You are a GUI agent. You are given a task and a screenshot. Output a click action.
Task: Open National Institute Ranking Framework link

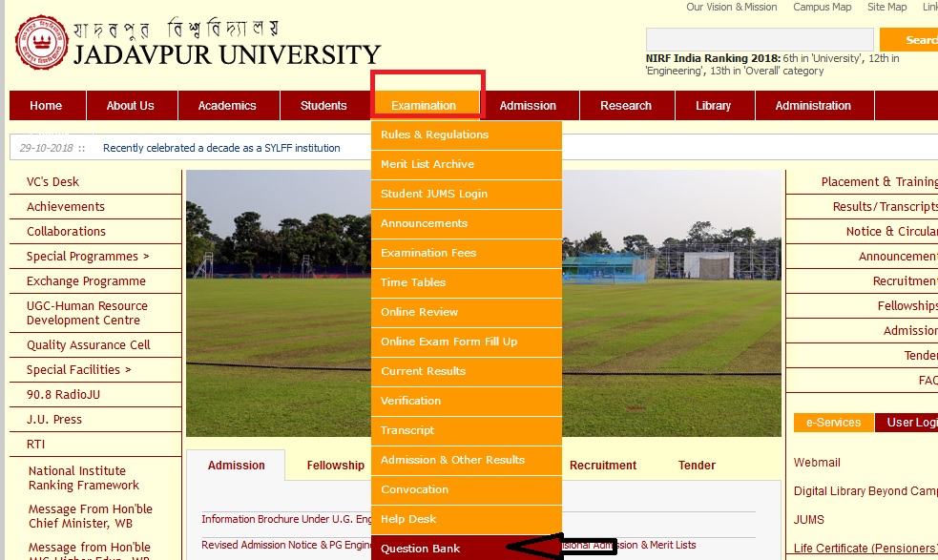[x=84, y=478]
